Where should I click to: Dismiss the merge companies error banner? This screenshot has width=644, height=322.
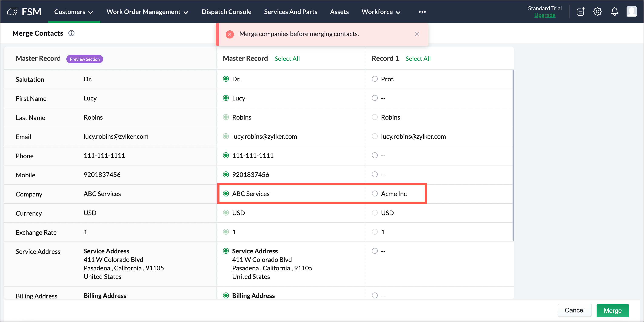pos(417,34)
